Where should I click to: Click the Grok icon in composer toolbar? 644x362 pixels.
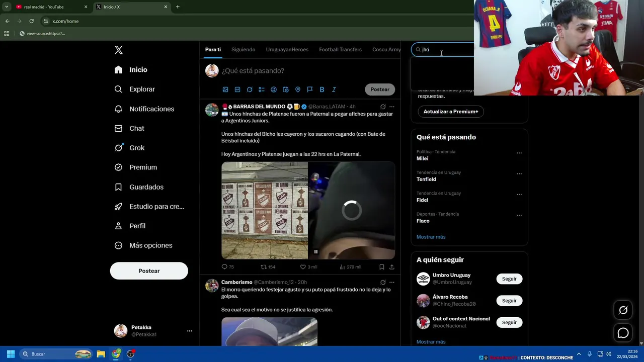(250, 89)
